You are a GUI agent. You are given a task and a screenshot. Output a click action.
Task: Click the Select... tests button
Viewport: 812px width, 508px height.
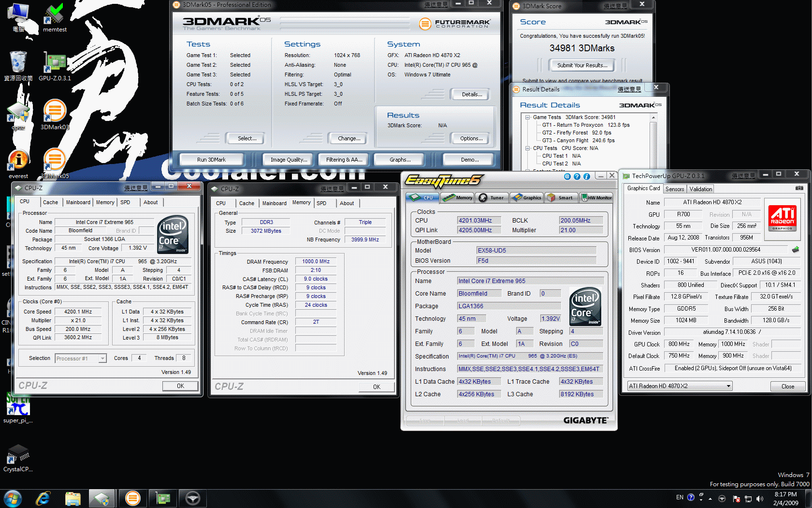tap(247, 138)
